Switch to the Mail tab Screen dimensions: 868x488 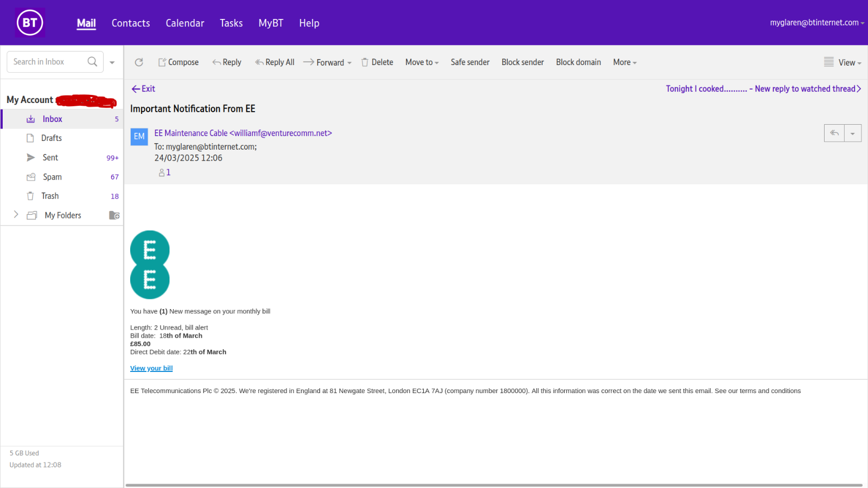[86, 23]
